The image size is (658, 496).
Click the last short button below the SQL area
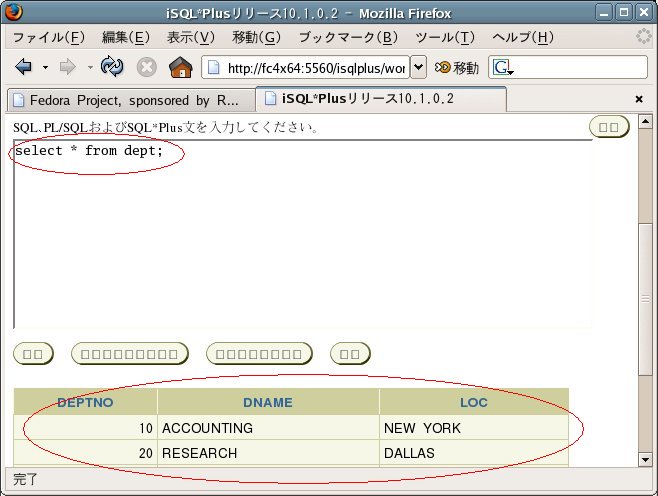click(x=350, y=354)
